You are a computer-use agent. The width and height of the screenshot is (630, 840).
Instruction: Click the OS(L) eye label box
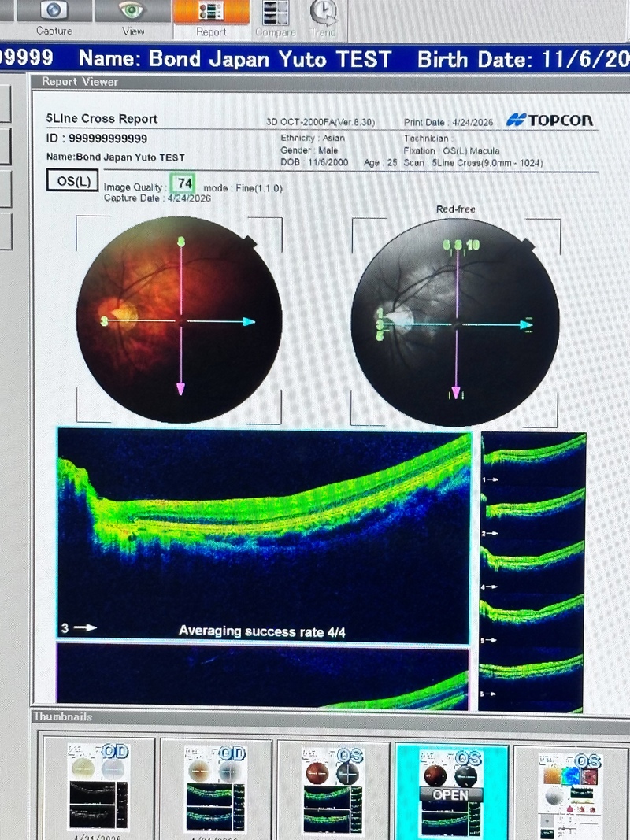coord(73,181)
